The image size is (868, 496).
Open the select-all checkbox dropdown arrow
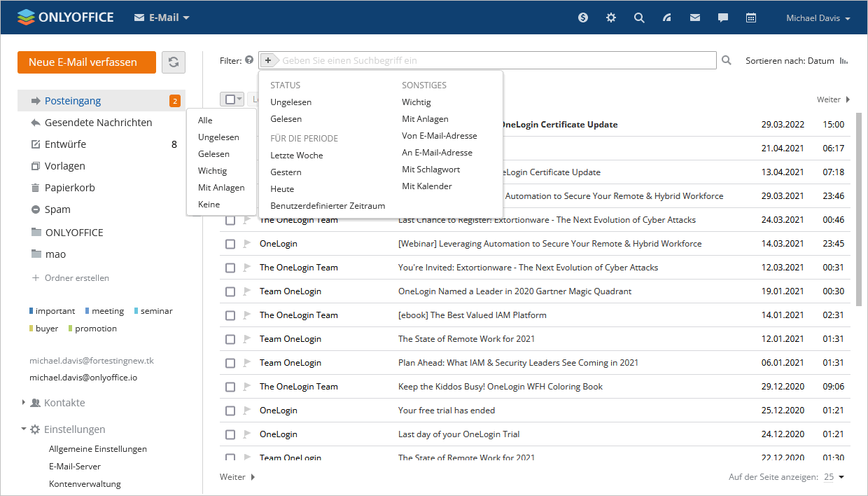tap(239, 99)
